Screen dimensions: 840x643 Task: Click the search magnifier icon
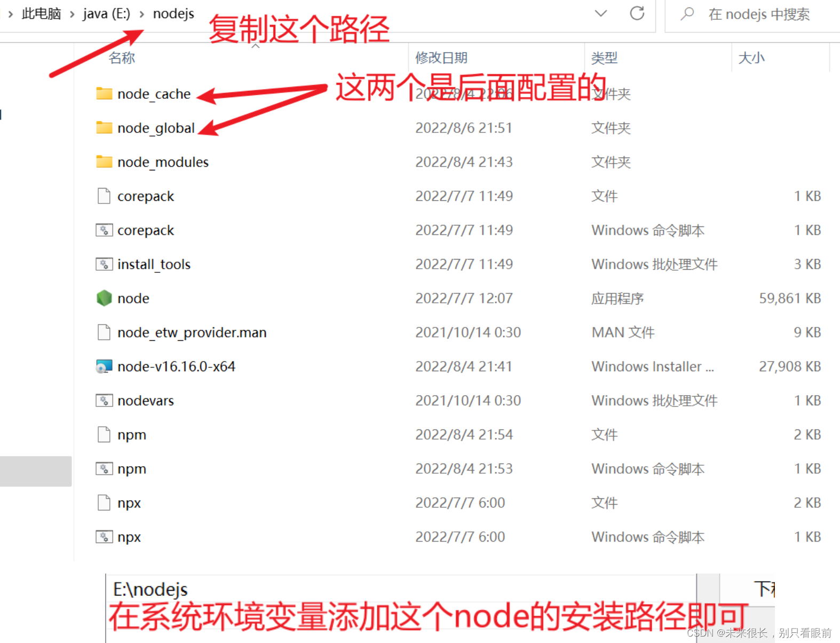point(687,13)
